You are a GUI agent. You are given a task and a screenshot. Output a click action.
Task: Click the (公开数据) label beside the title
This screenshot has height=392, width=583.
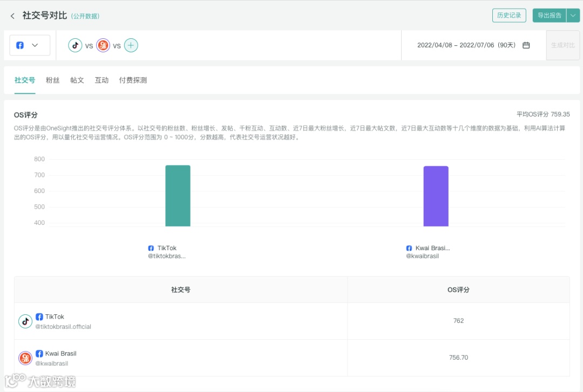coord(85,16)
